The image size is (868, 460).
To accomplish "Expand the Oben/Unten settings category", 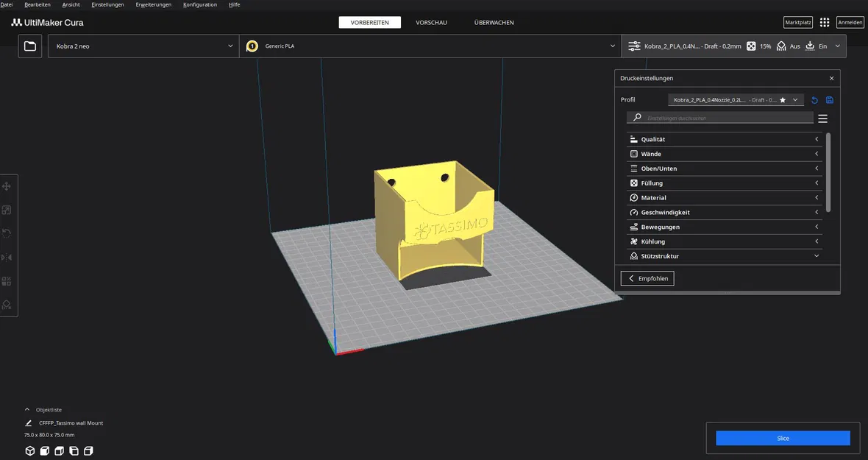I will pyautogui.click(x=724, y=169).
